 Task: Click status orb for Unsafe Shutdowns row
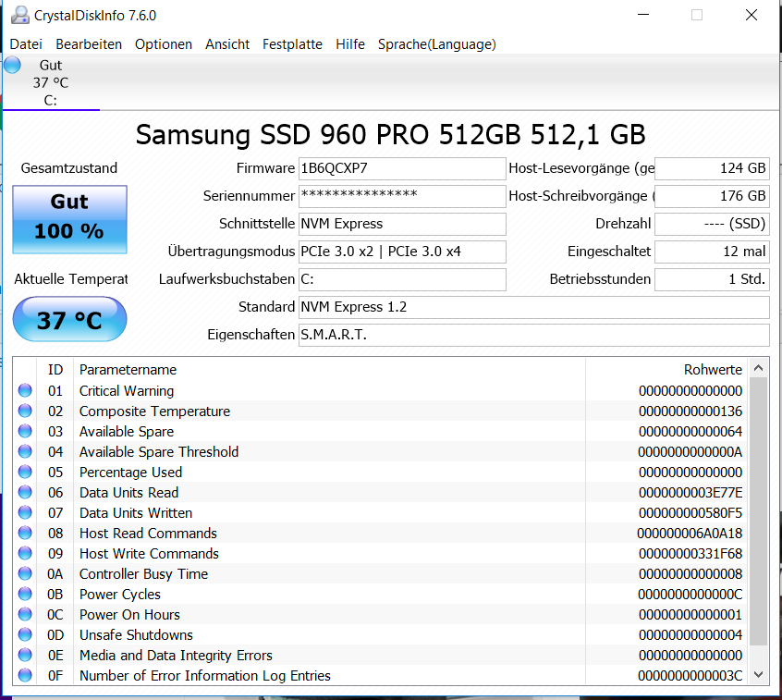click(x=25, y=634)
